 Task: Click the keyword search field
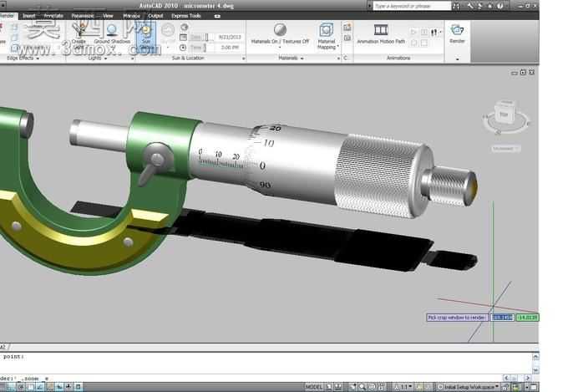point(412,6)
